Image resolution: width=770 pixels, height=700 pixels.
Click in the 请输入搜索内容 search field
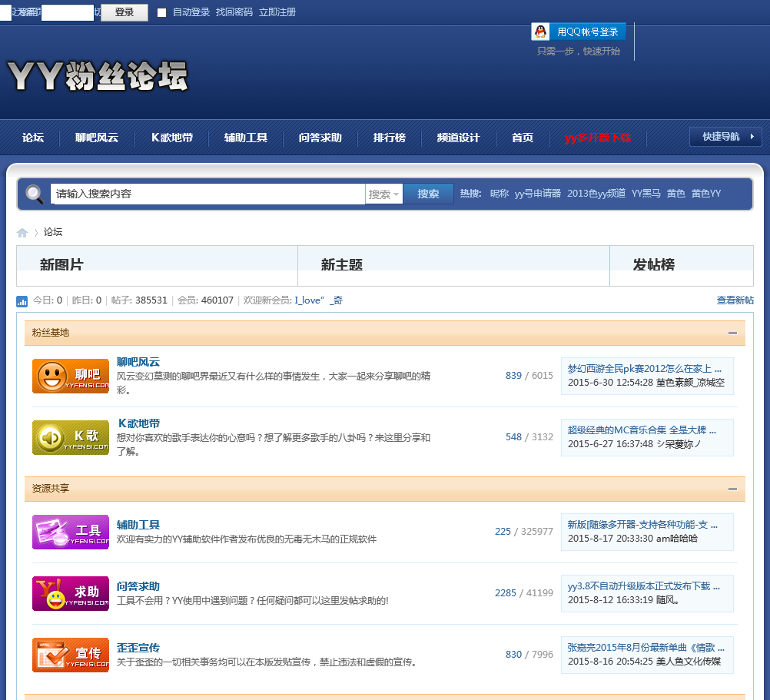(x=207, y=194)
